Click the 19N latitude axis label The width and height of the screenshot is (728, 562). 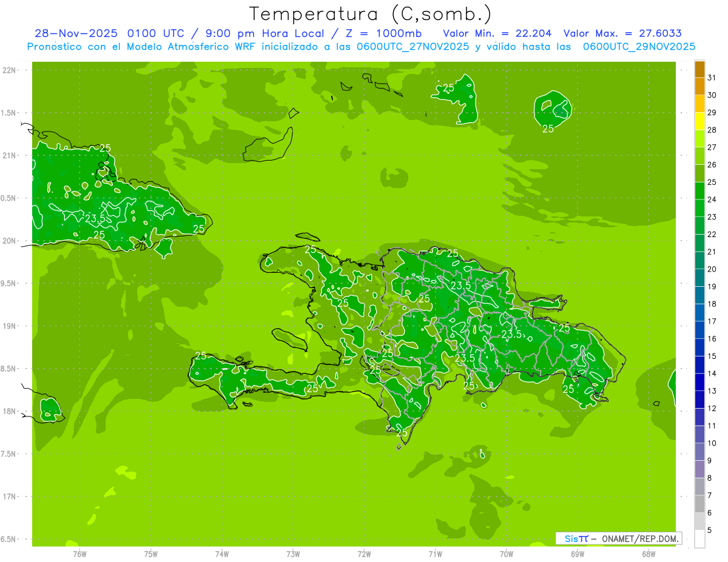click(x=10, y=326)
